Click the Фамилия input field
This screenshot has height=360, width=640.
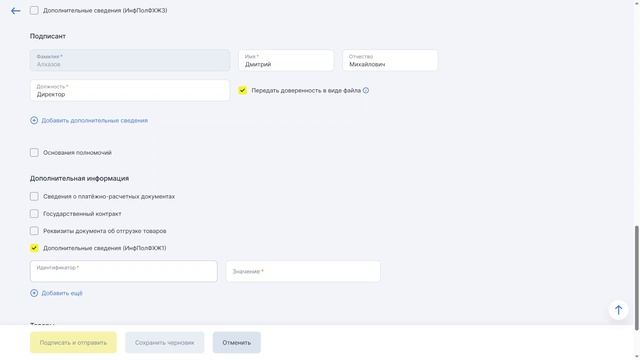coord(130,60)
